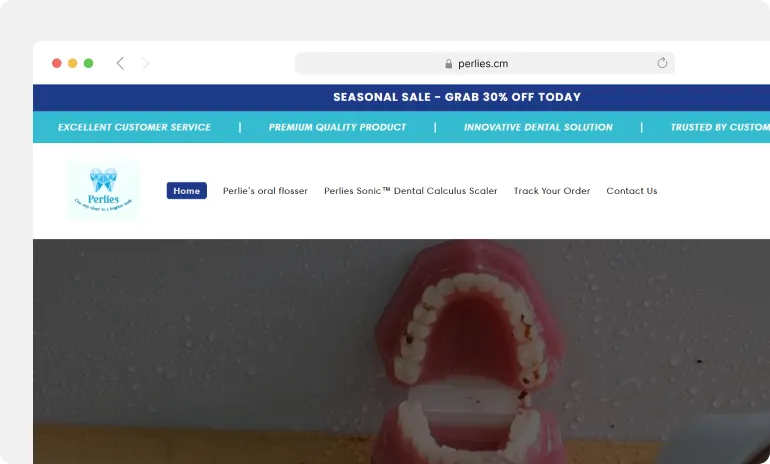Open Perlie's oral flosser page
This screenshot has height=464, width=770.
[265, 191]
